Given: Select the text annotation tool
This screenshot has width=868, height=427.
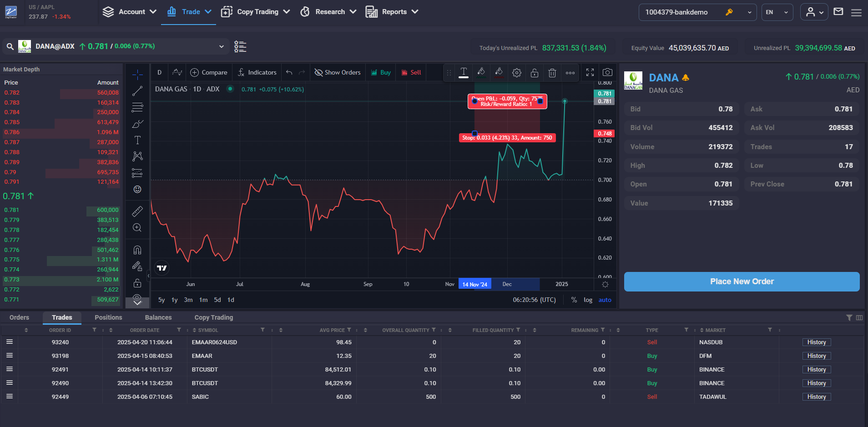Looking at the screenshot, I should pos(137,140).
